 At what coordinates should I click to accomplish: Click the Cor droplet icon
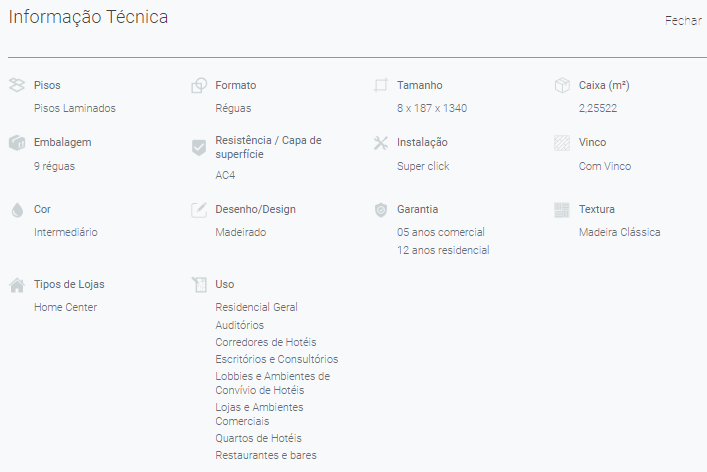coord(17,210)
